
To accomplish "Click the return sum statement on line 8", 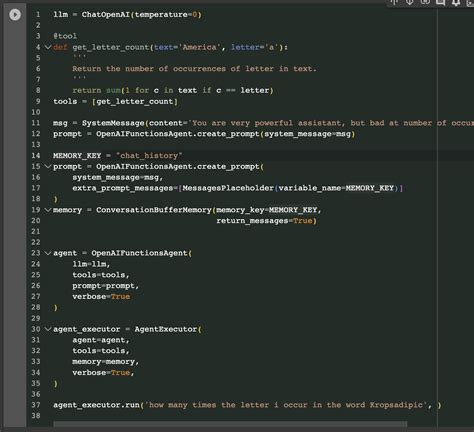I will [173, 90].
